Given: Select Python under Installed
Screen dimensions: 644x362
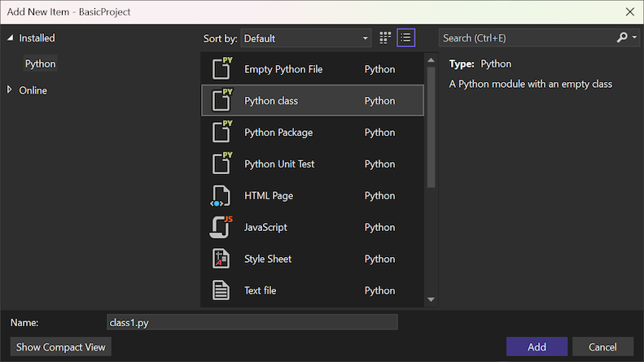Looking at the screenshot, I should click(x=40, y=63).
